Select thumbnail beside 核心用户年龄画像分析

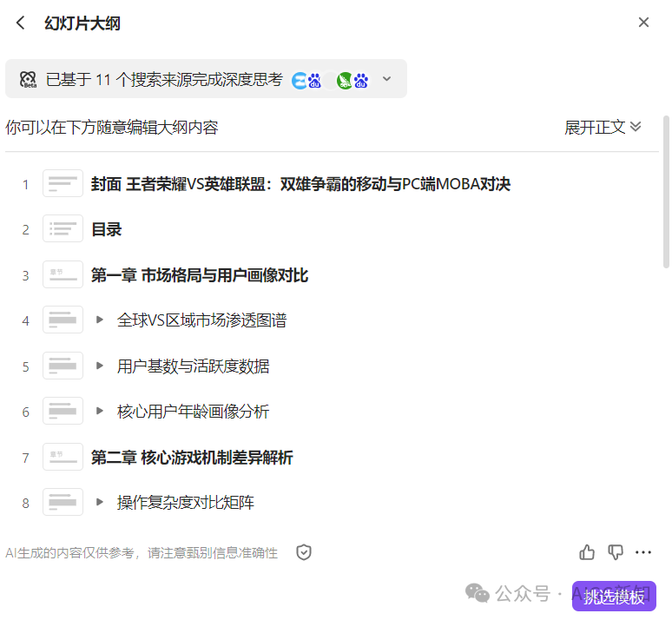(63, 412)
